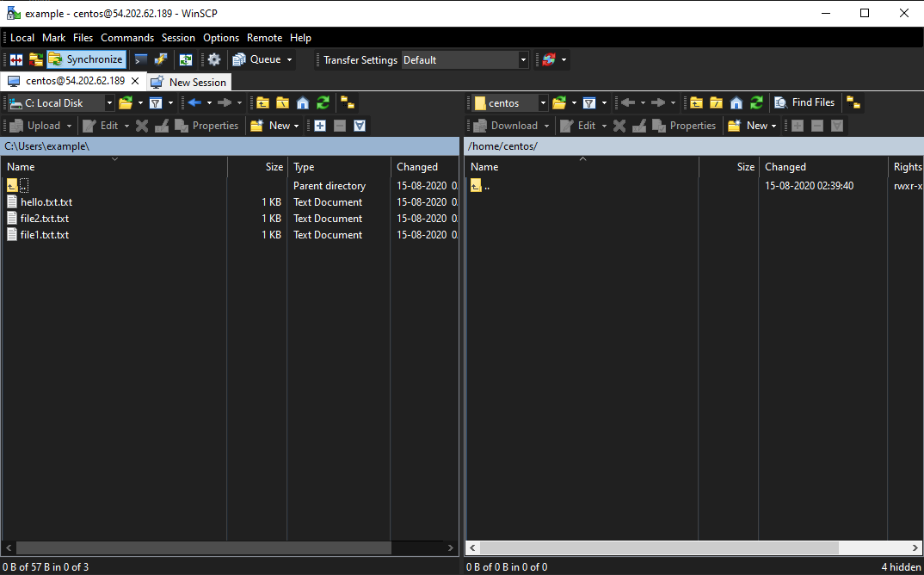Open the Session menu
924x575 pixels.
pyautogui.click(x=178, y=38)
